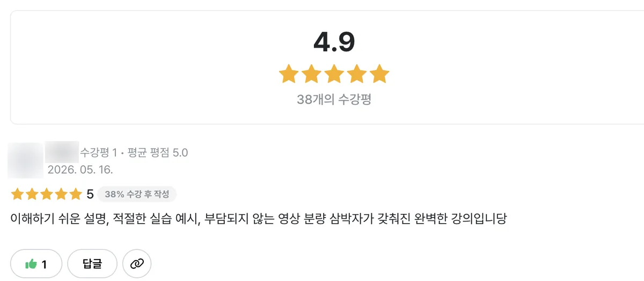Image resolution: width=644 pixels, height=281 pixels.
Task: Click the like count number 1
Action: click(44, 264)
